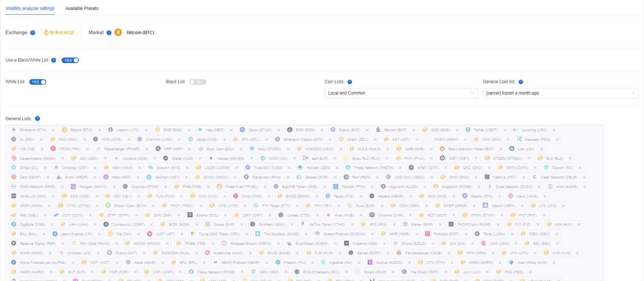
Task: Remove THORChain (RUNE) tag
Action: click(498, 225)
